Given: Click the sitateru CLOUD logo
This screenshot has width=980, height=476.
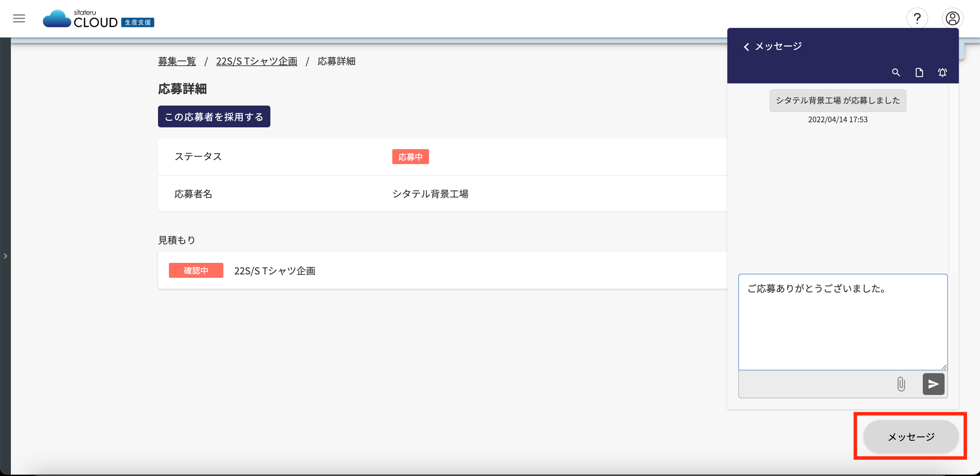Looking at the screenshot, I should pos(98,18).
